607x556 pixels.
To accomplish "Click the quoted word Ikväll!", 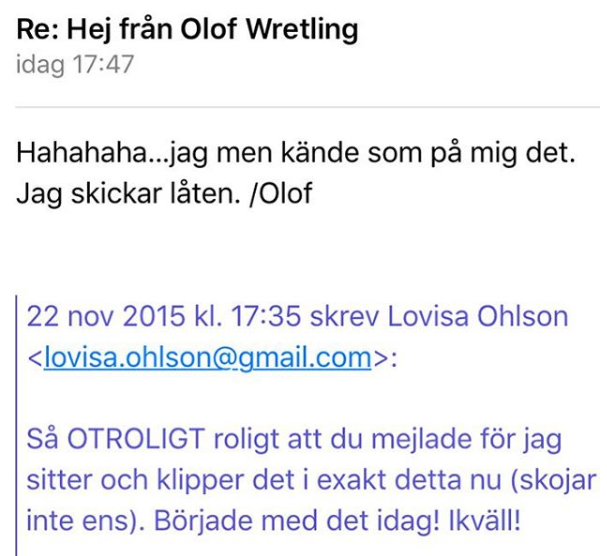I will 484,521.
